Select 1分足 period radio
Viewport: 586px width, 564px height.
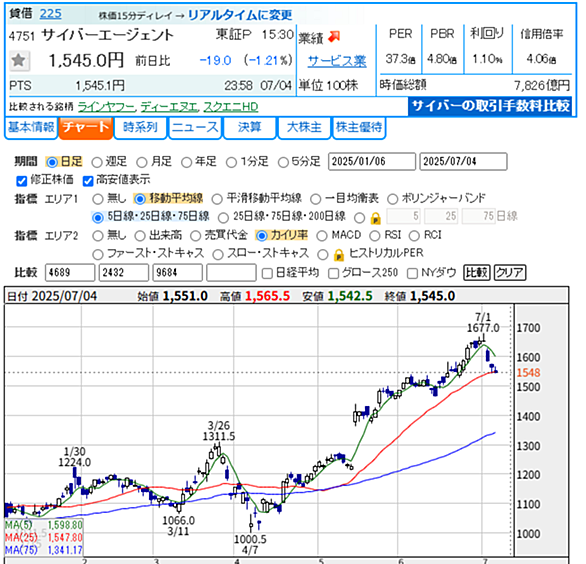click(231, 162)
